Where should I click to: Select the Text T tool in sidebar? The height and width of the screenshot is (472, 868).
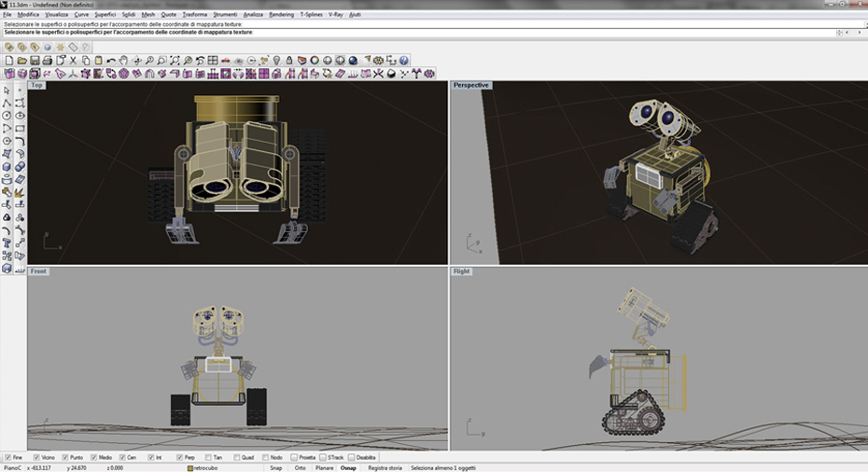click(7, 243)
